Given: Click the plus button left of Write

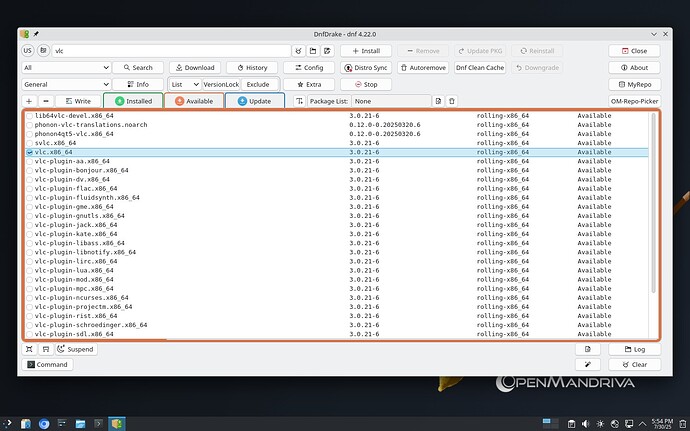Looking at the screenshot, I should click(x=29, y=101).
